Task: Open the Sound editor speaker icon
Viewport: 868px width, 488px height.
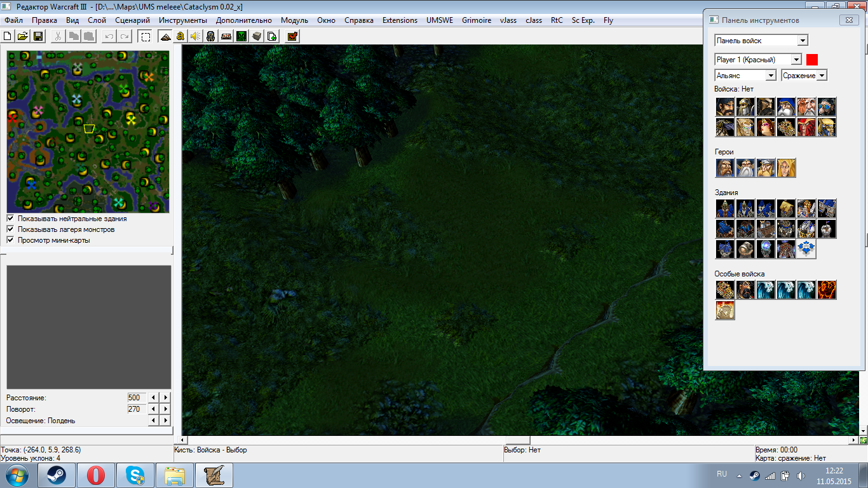Action: (196, 36)
